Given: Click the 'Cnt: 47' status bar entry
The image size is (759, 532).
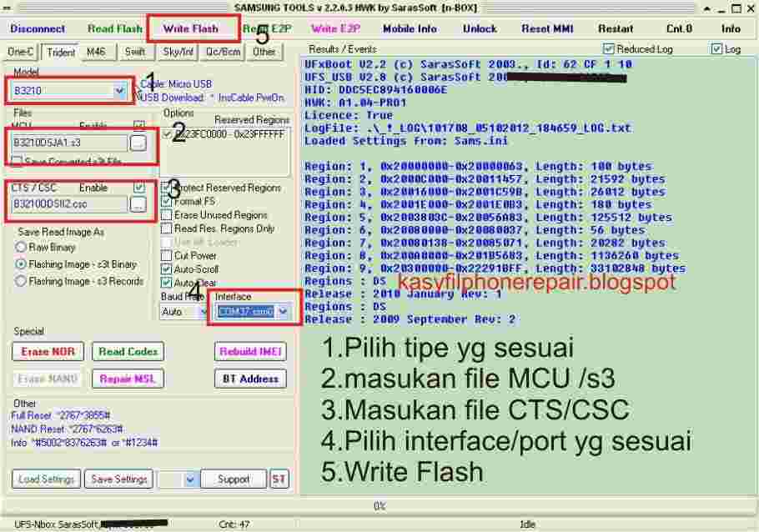Looking at the screenshot, I should coord(234,524).
